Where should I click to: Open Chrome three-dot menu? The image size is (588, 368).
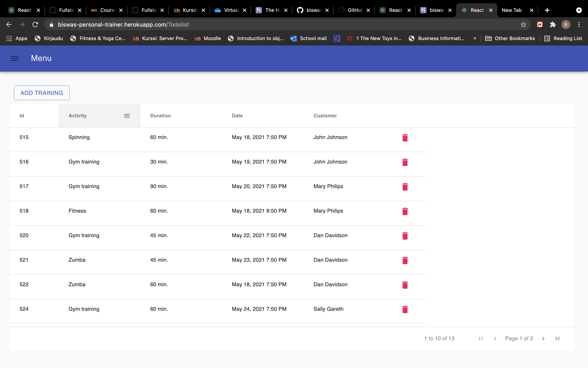(579, 25)
